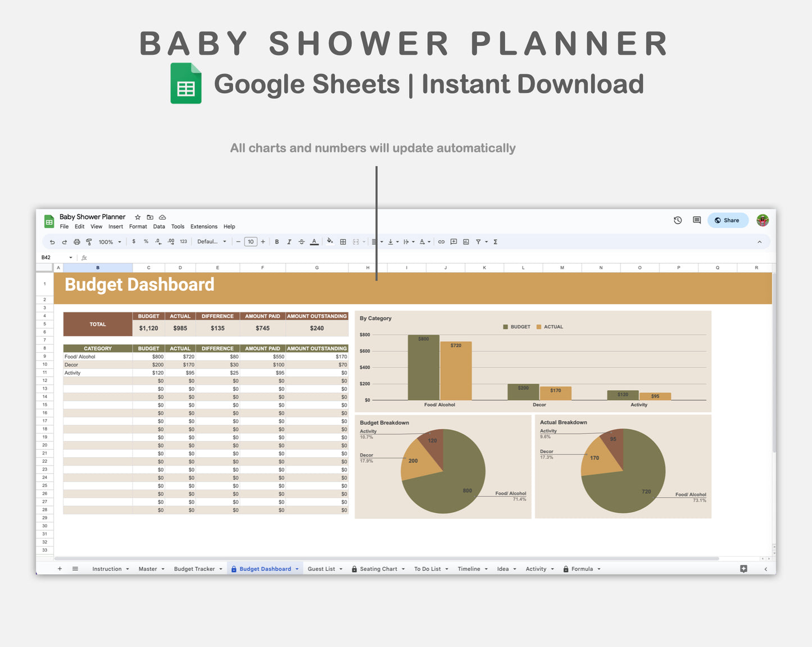
Task: Switch to the Guest List tab
Action: (x=321, y=568)
